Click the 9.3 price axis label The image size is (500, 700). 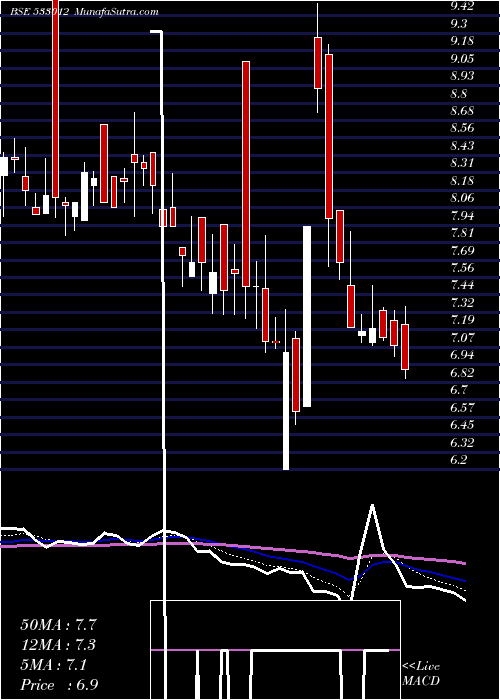[x=459, y=24]
